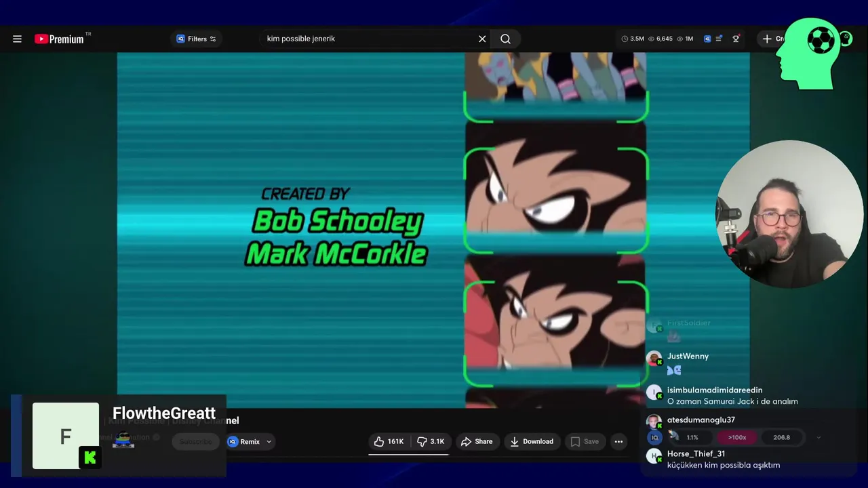This screenshot has height=488, width=868.
Task: Click the pixel sunglasses emote icon
Action: tap(123, 441)
